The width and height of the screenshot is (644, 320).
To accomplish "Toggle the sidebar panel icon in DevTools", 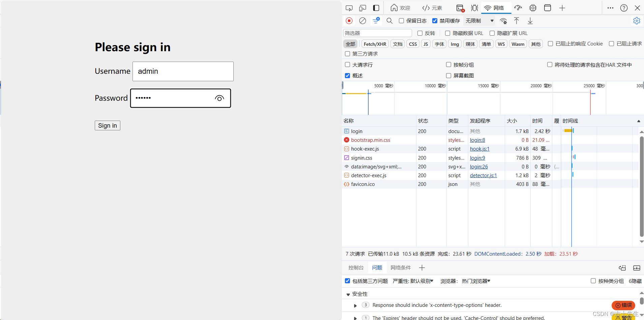I will [x=376, y=8].
